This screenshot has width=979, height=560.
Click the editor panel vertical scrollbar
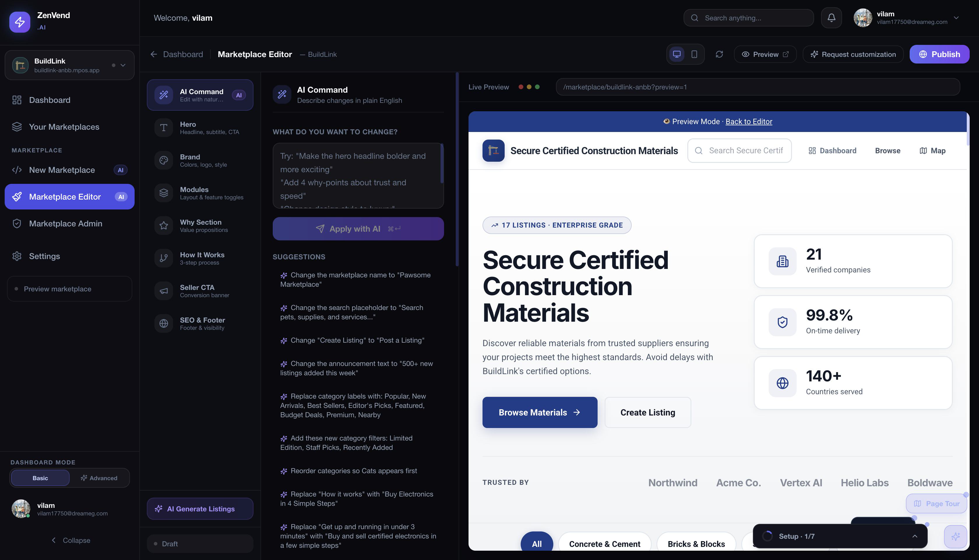[457, 169]
